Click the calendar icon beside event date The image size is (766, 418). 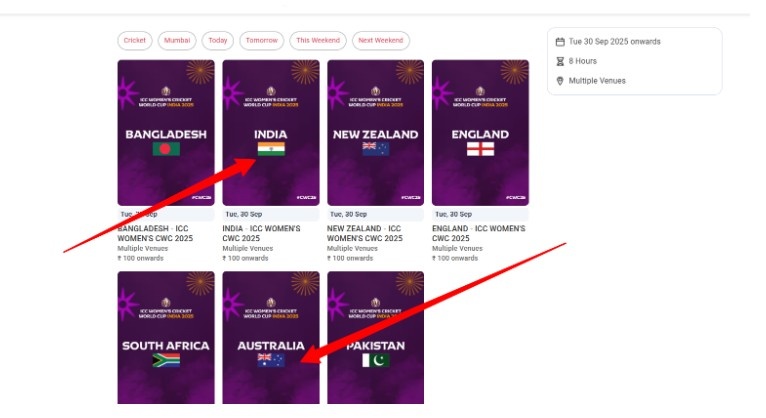[560, 41]
